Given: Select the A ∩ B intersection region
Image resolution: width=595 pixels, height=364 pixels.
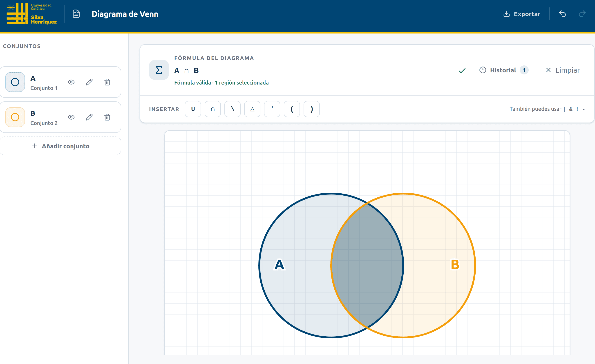Looking at the screenshot, I should click(367, 266).
